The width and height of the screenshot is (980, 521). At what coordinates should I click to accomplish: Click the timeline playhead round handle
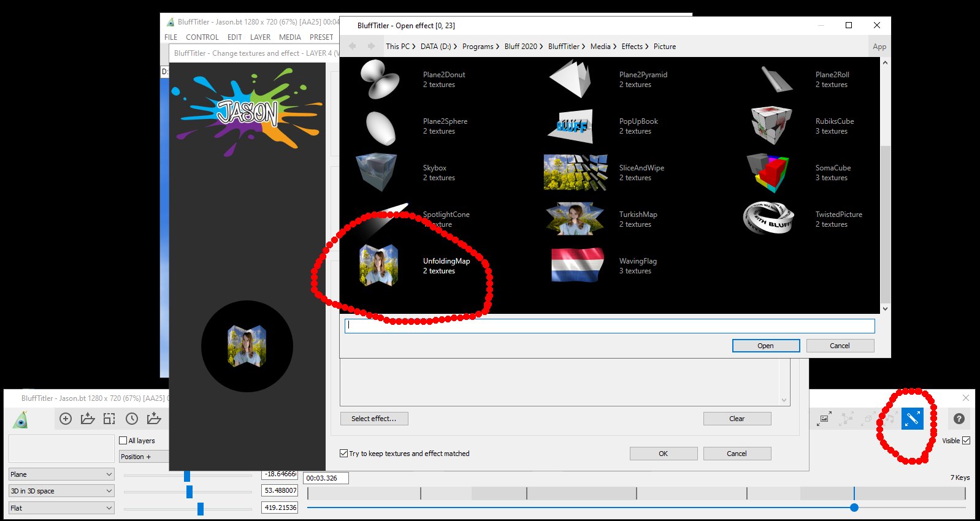(x=854, y=508)
